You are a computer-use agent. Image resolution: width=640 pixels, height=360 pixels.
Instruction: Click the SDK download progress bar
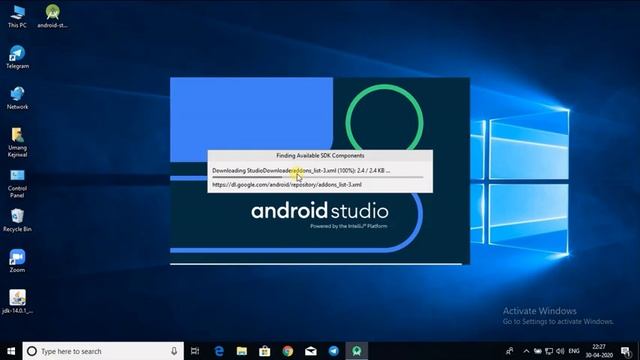pos(318,177)
